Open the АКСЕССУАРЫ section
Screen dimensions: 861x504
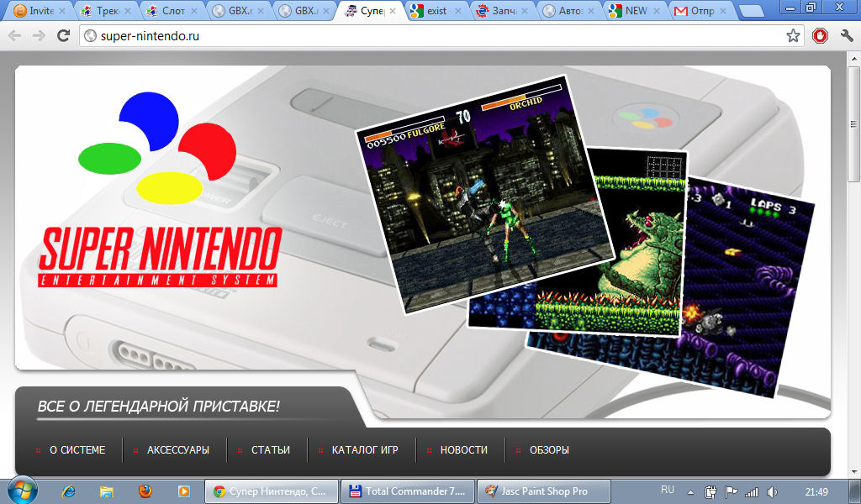tap(178, 450)
